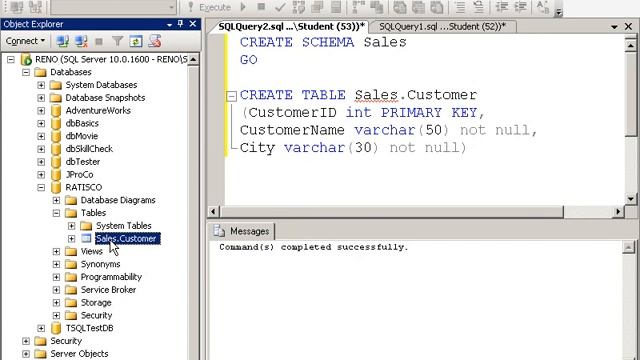Select the Service Broker folder
This screenshot has width=640, height=360.
tap(108, 290)
